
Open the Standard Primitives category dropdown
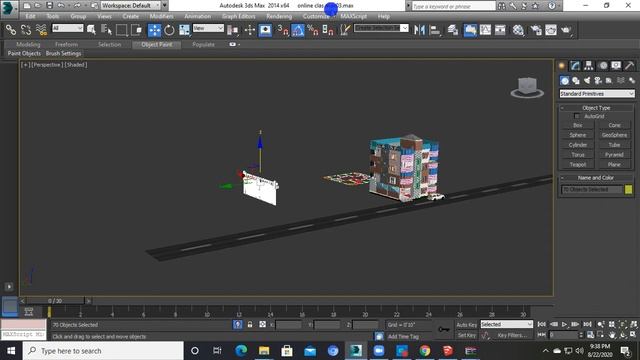(x=596, y=94)
